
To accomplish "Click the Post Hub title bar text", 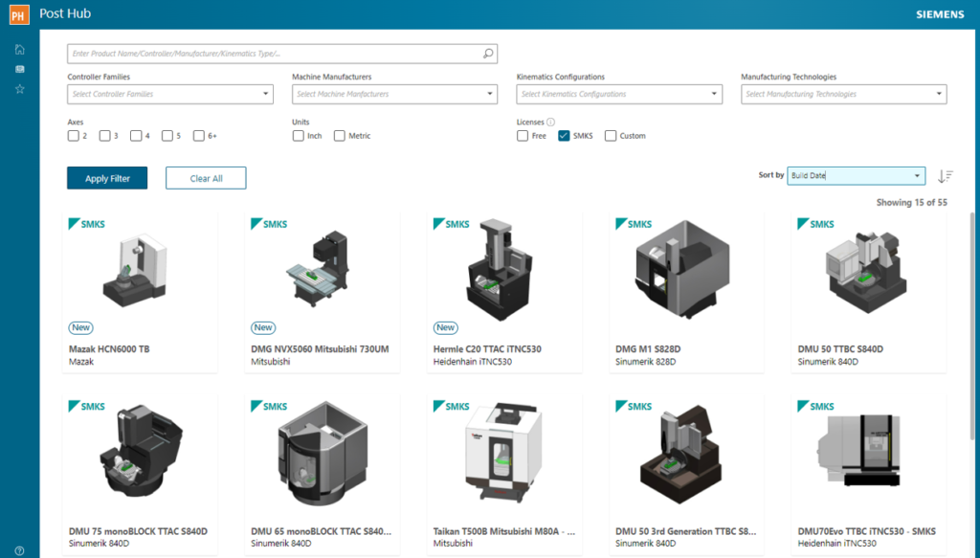I will 64,13.
